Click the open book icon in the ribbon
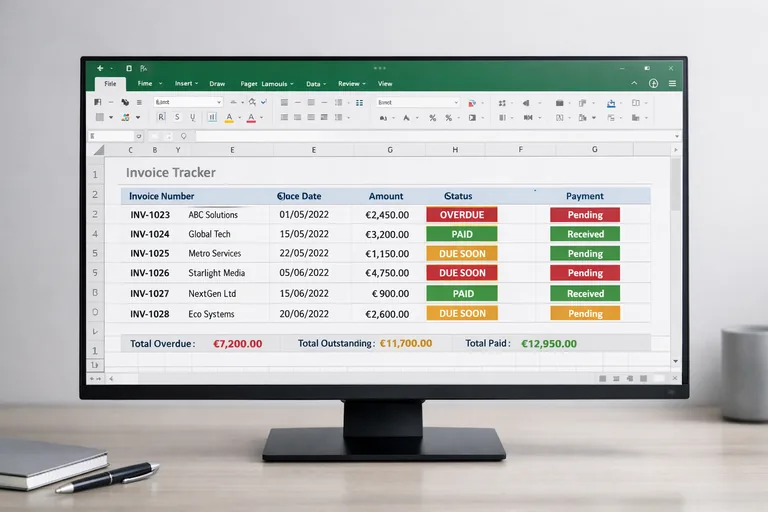This screenshot has height=512, width=768. pyautogui.click(x=636, y=103)
